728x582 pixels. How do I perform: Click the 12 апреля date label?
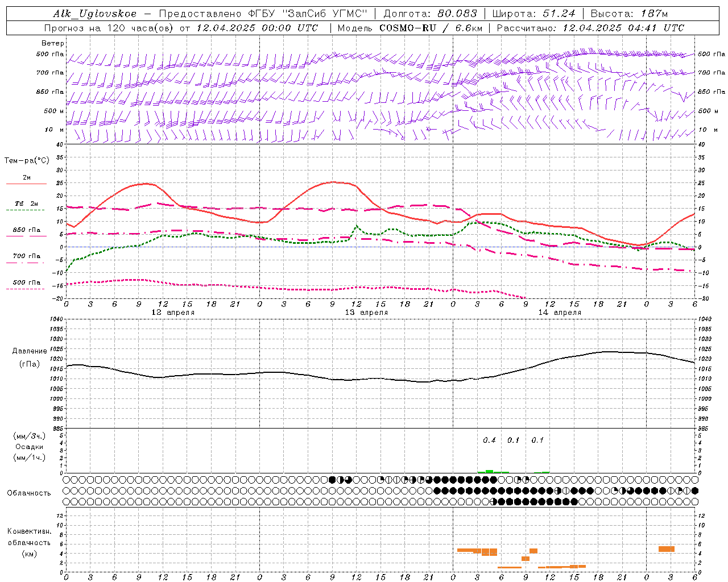[173, 313]
